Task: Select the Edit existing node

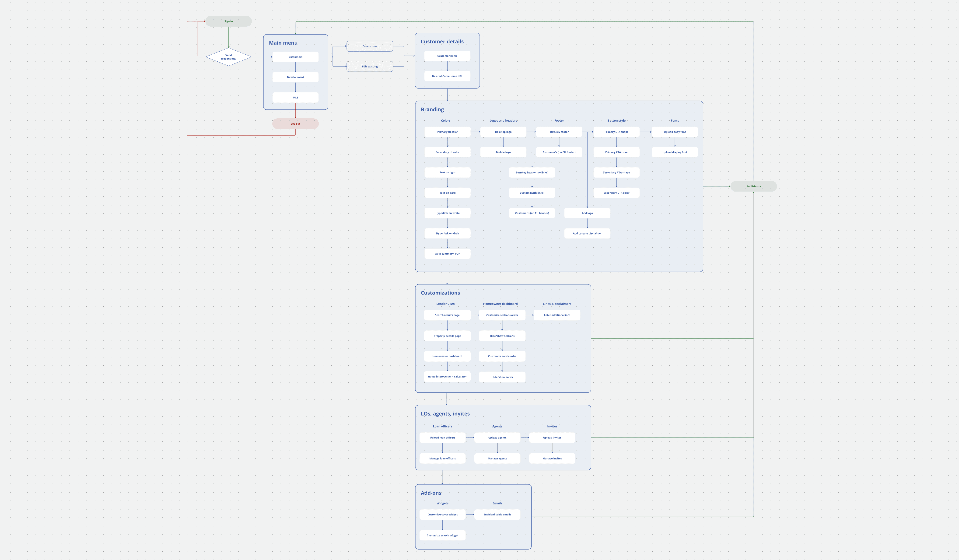Action: tap(370, 66)
